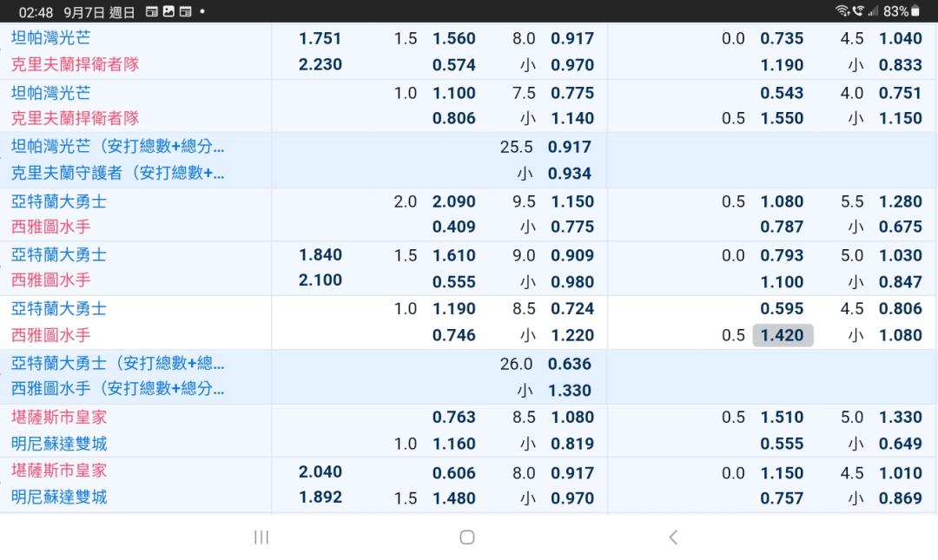Pick total 9.0 over odds 0.909

pos(572,255)
